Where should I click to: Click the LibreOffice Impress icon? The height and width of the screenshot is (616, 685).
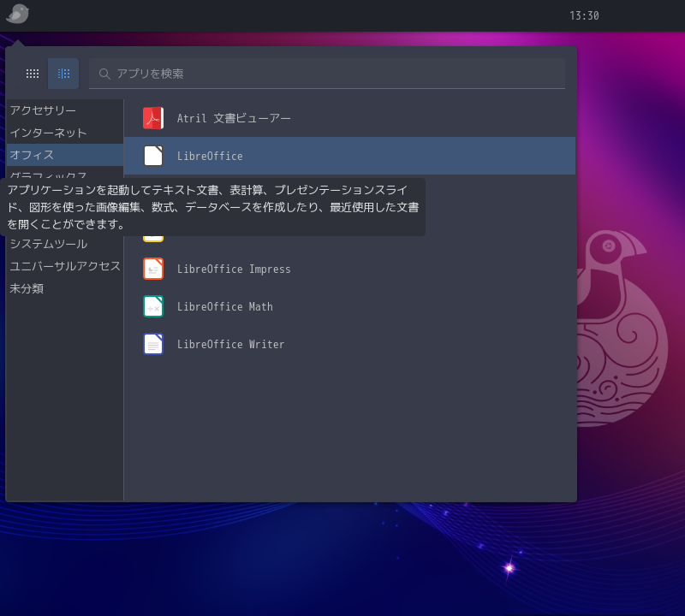click(153, 269)
